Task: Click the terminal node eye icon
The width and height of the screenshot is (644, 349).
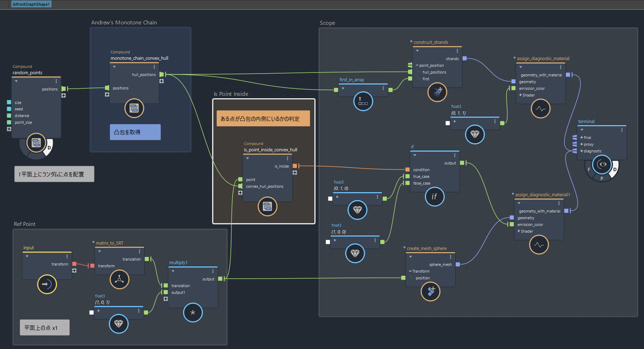Action: coord(602,164)
